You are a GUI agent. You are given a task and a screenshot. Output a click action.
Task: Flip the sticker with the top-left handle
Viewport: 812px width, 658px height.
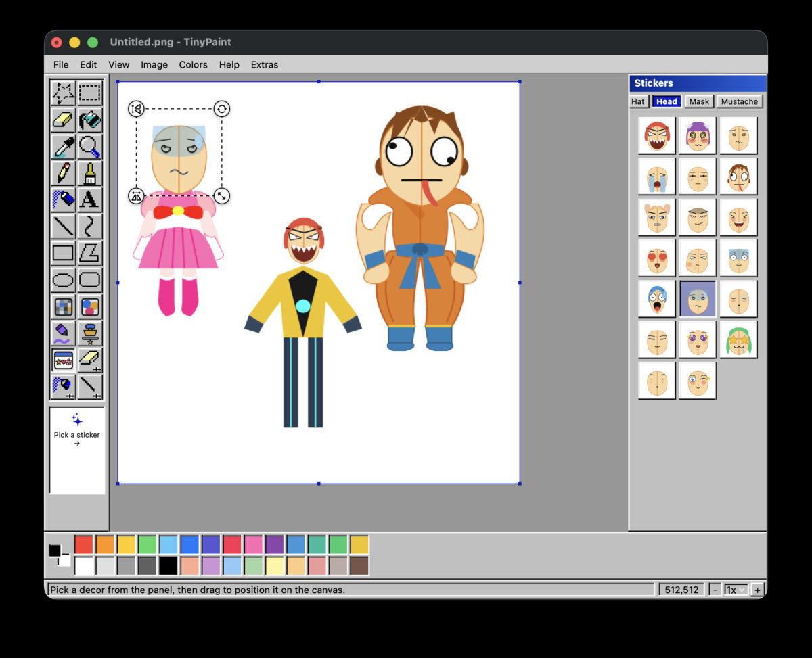[x=136, y=108]
